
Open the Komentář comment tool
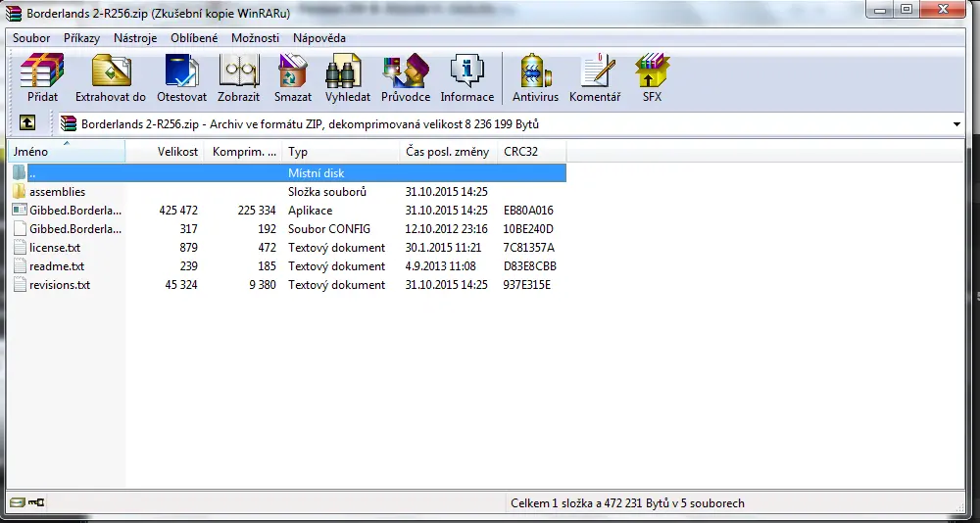click(594, 77)
